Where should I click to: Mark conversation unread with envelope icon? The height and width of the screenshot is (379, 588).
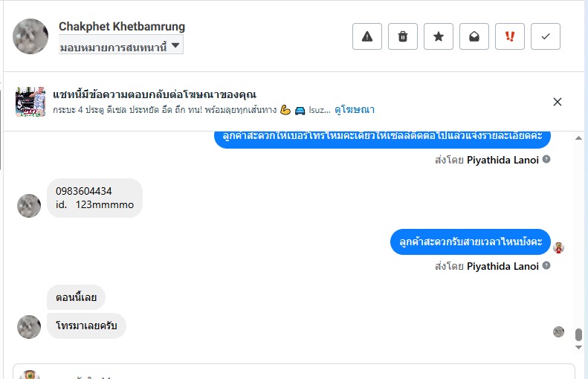474,36
